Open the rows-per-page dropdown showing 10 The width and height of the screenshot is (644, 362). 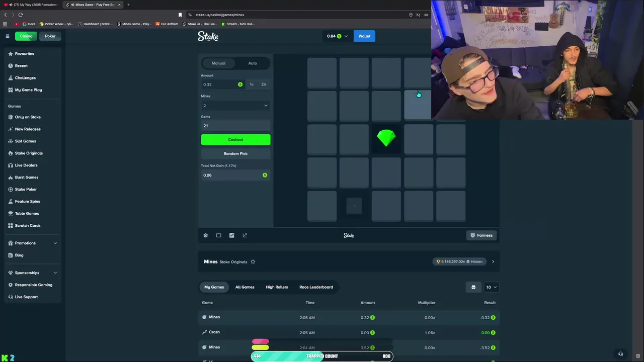(491, 287)
